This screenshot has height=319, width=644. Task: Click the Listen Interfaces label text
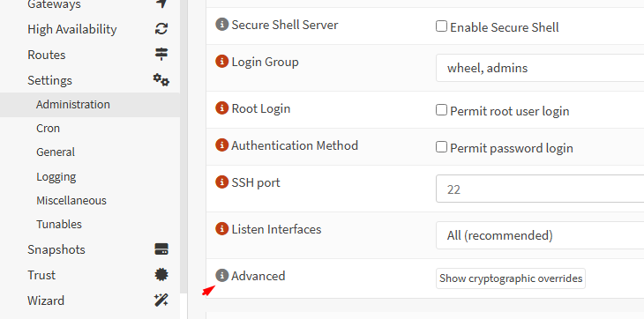click(x=276, y=229)
